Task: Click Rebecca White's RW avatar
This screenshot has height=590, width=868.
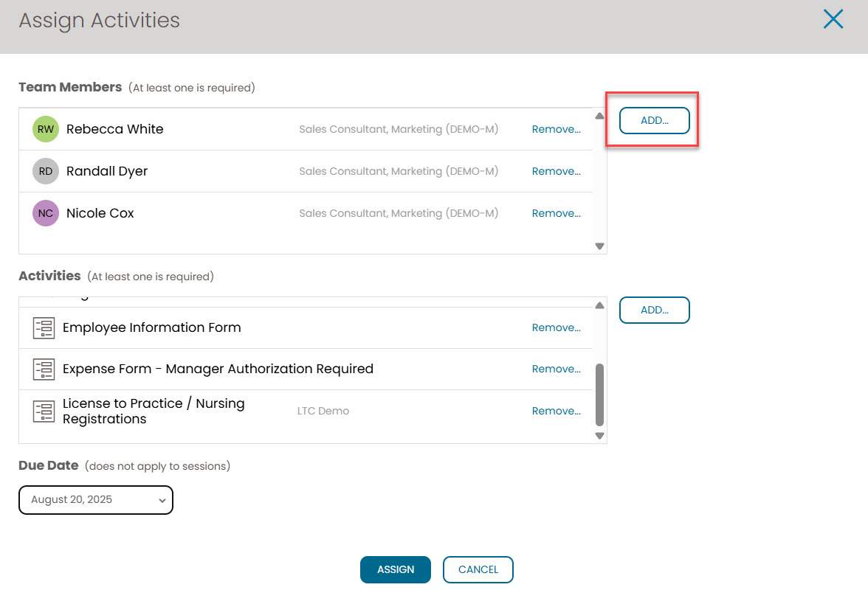Action: (46, 129)
